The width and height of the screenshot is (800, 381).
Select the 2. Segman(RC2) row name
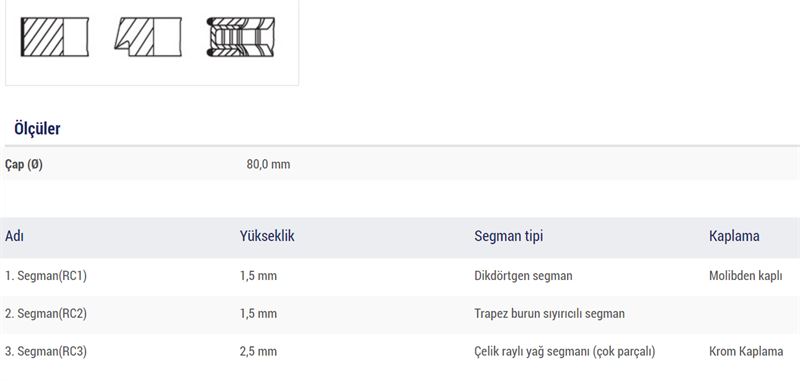tap(46, 314)
